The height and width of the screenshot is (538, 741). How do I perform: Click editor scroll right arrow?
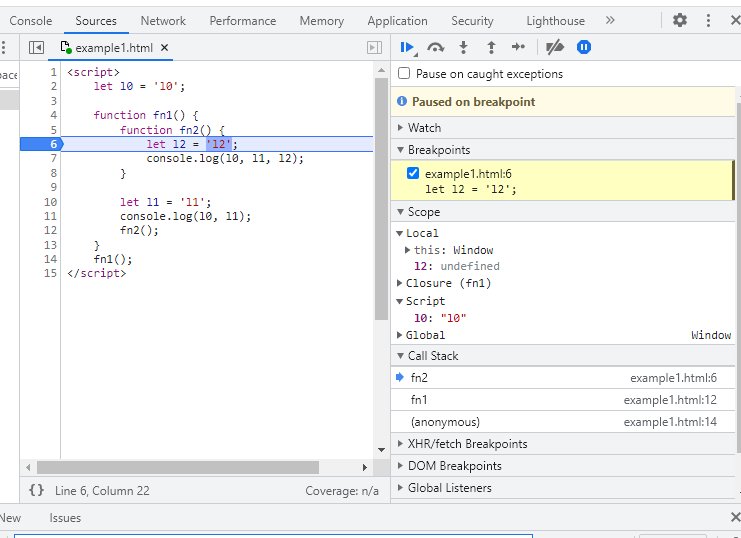[x=364, y=467]
